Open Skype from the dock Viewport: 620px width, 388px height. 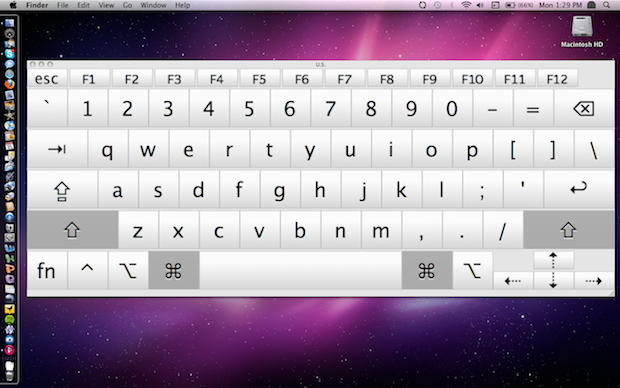tap(9, 53)
